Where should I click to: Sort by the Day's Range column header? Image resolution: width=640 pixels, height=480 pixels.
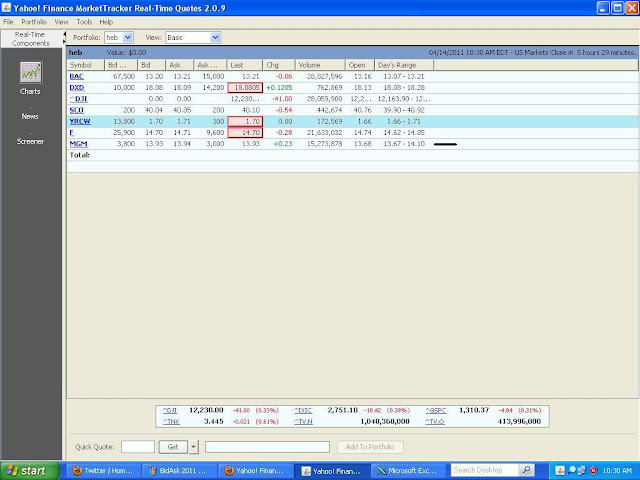[x=404, y=65]
